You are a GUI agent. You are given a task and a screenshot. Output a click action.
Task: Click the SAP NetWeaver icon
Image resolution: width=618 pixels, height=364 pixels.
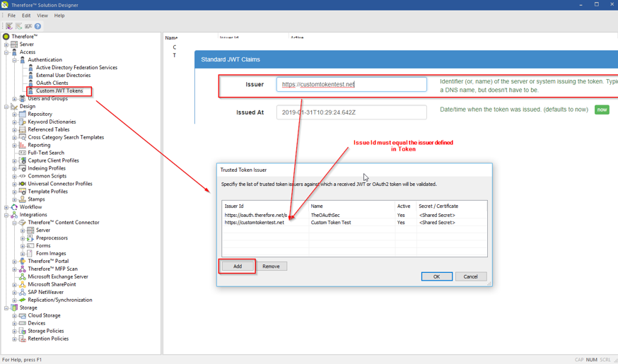(x=23, y=293)
